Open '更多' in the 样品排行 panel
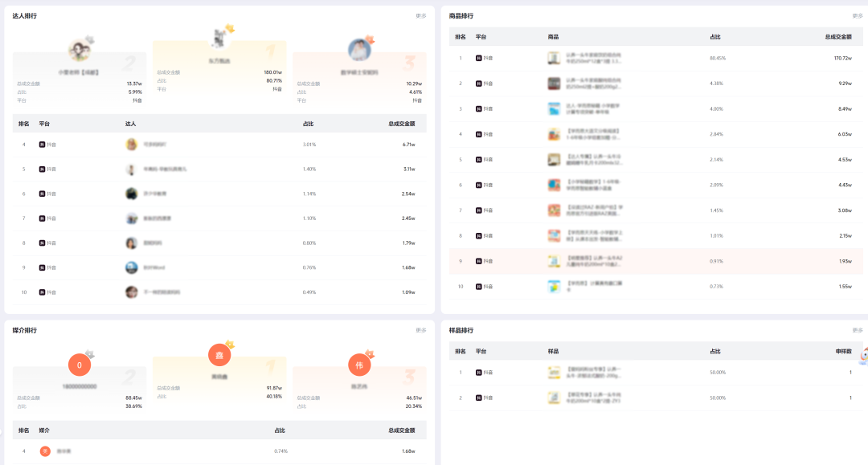The image size is (868, 465). [x=857, y=330]
